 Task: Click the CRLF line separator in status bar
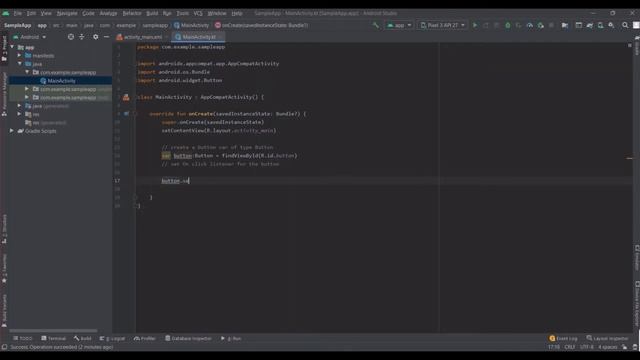coord(569,347)
